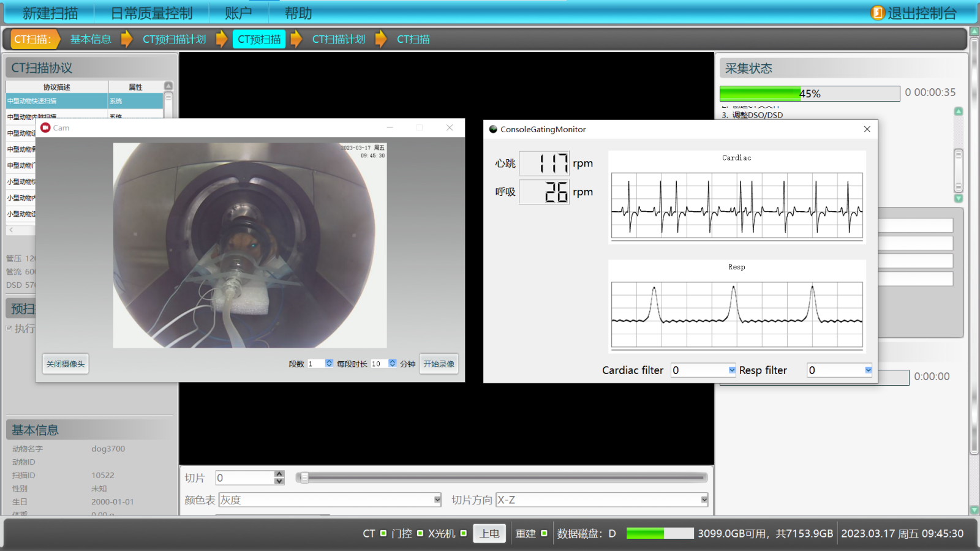Open the Resp filter dropdown
The width and height of the screenshot is (980, 551).
click(868, 370)
